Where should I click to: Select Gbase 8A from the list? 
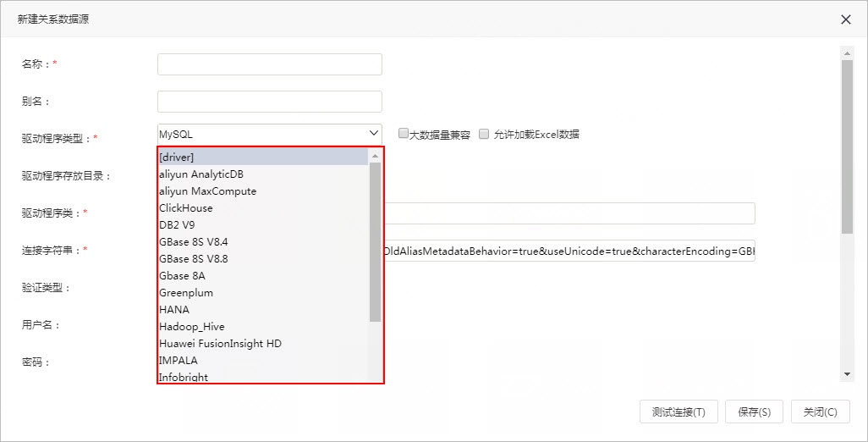click(263, 276)
